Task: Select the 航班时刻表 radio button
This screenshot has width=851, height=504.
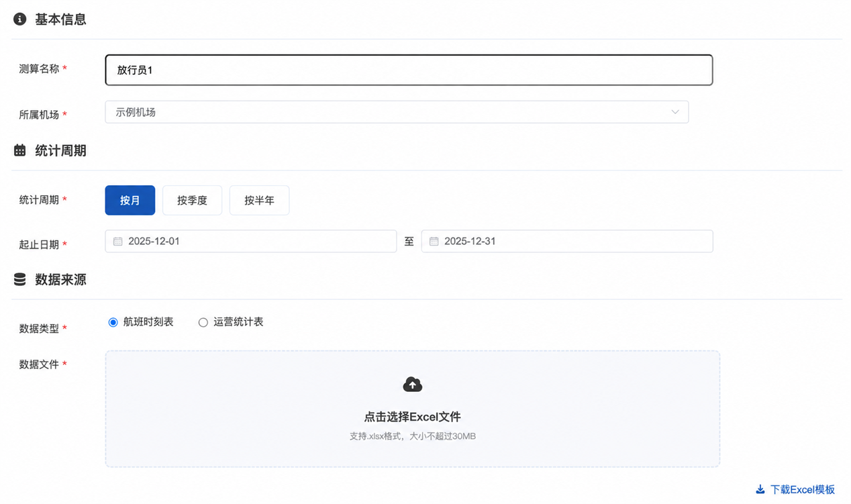Action: (113, 323)
